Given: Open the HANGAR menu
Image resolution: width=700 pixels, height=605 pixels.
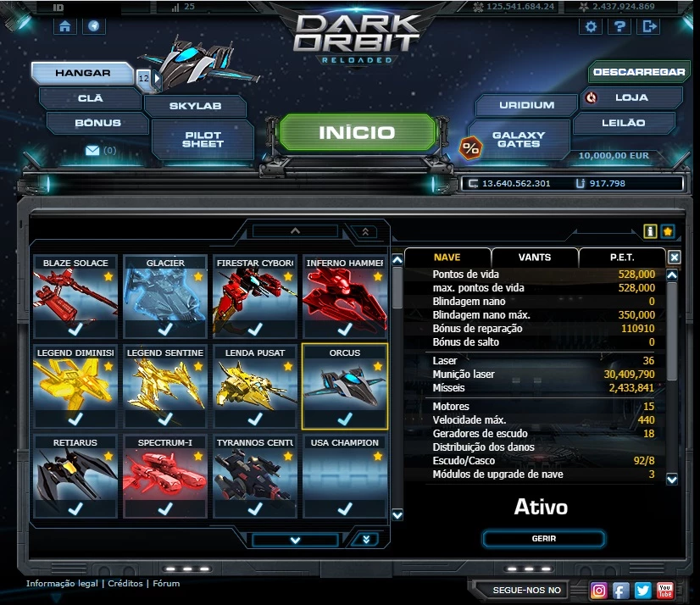Looking at the screenshot, I should tap(82, 73).
